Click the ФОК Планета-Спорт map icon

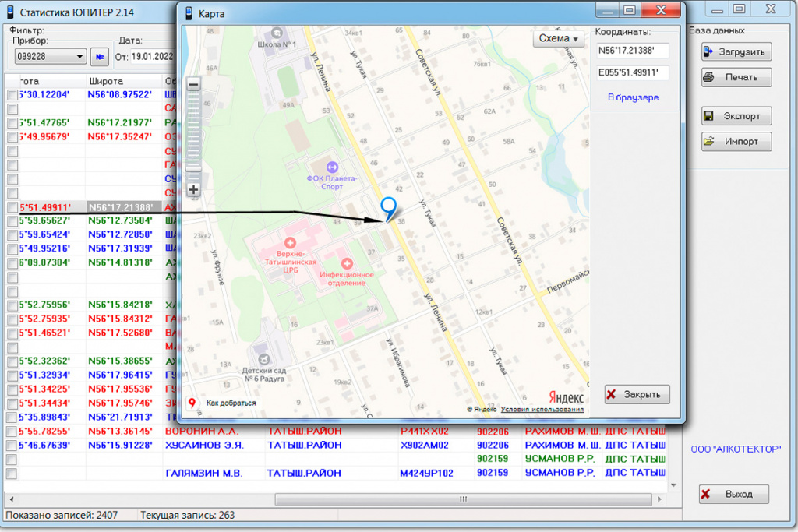tap(332, 167)
